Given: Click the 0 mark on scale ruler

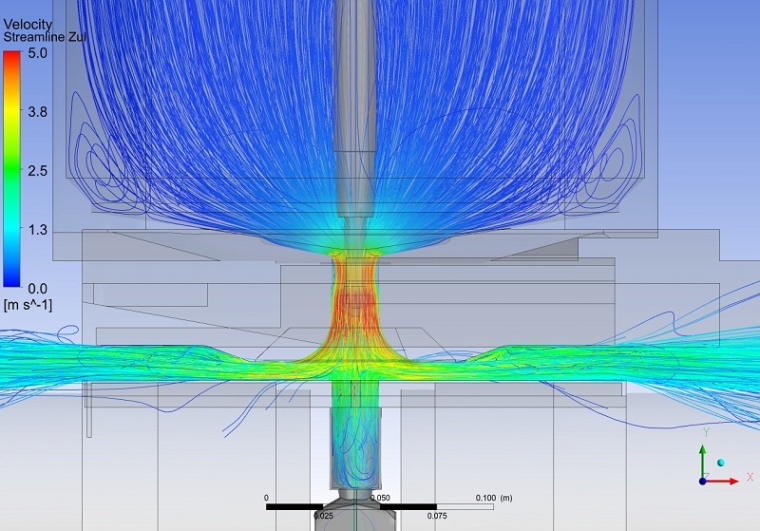Looking at the screenshot, I should coord(266,497).
